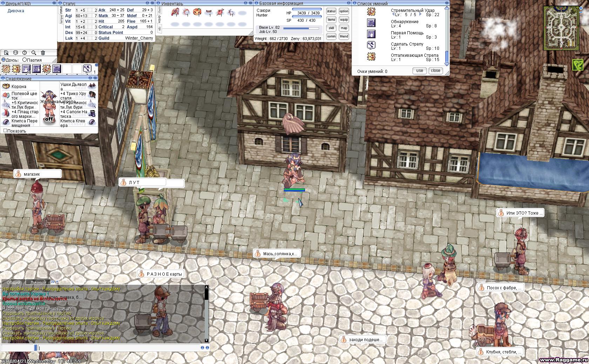Image resolution: width=589 pixels, height=364 pixels.
Task: Switch to the Общий chat tab
Action: pos(13,282)
